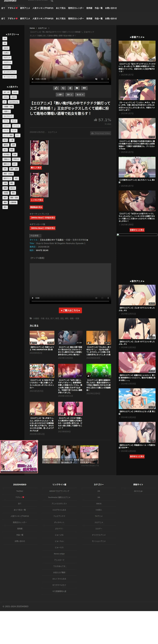Click the 関連商品を見る button
This screenshot has width=158, height=644.
[37, 207]
